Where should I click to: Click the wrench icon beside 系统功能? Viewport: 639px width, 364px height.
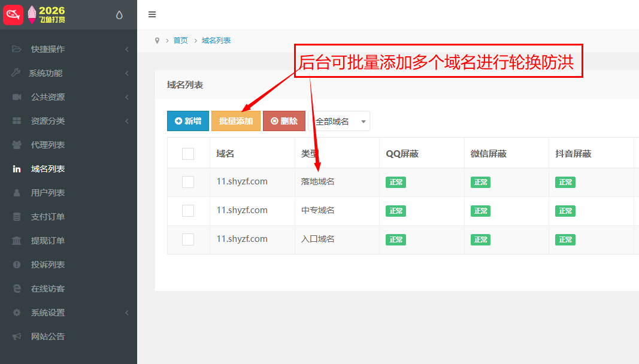tap(16, 72)
